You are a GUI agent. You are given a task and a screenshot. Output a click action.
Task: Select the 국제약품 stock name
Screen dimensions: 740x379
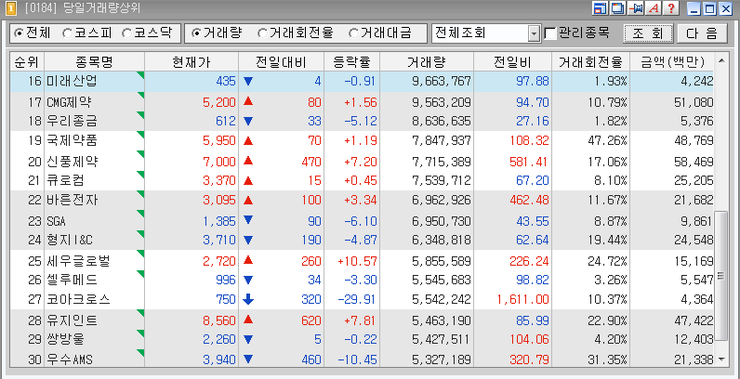click(72, 141)
